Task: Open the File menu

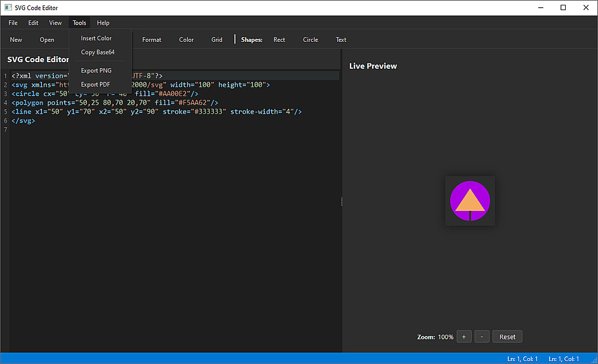Action: coord(13,23)
